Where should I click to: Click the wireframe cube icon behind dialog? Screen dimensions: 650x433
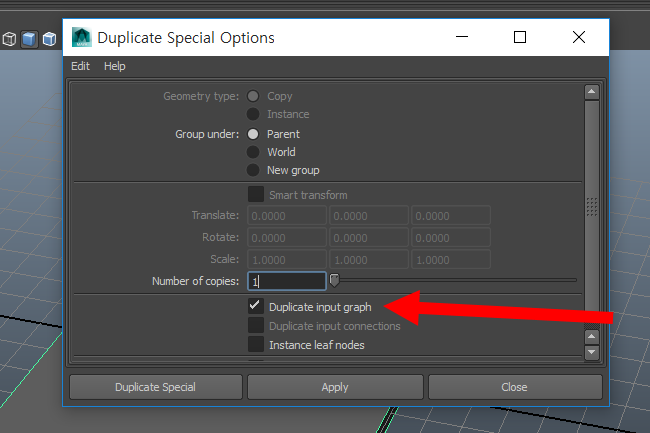pyautogui.click(x=9, y=39)
